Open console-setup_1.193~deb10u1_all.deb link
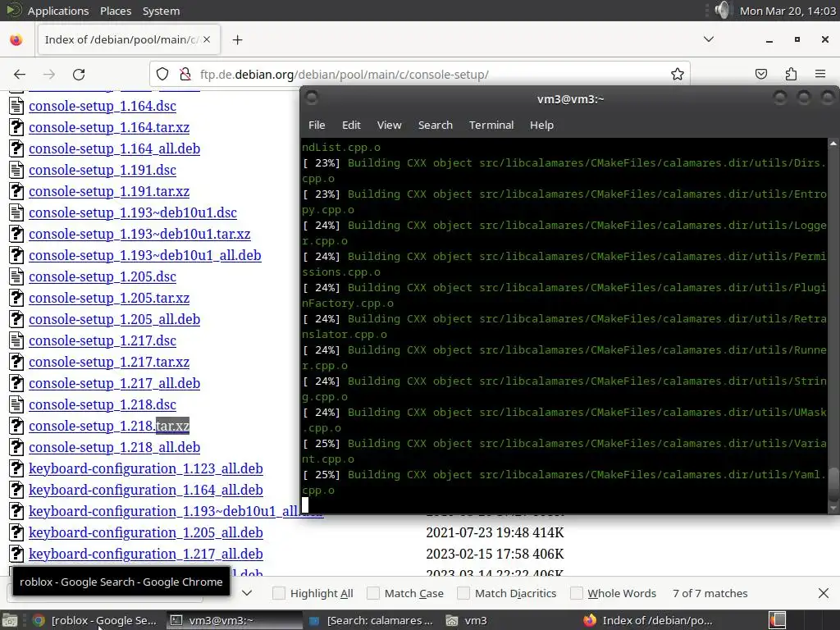The width and height of the screenshot is (840, 630). [x=145, y=256]
